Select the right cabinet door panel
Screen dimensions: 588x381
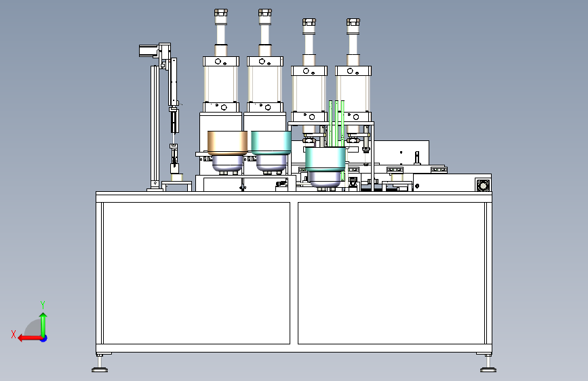pyautogui.click(x=391, y=273)
